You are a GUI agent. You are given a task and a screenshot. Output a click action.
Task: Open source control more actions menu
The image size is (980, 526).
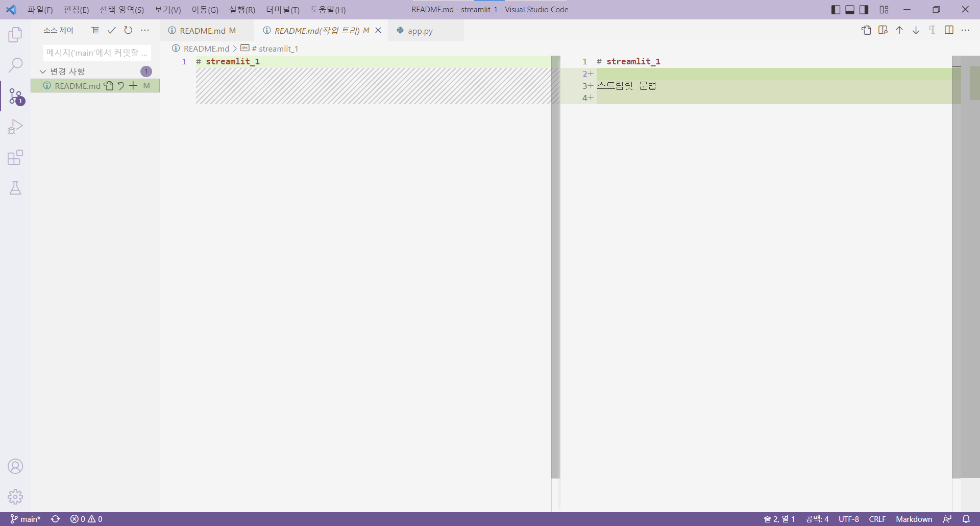(145, 31)
